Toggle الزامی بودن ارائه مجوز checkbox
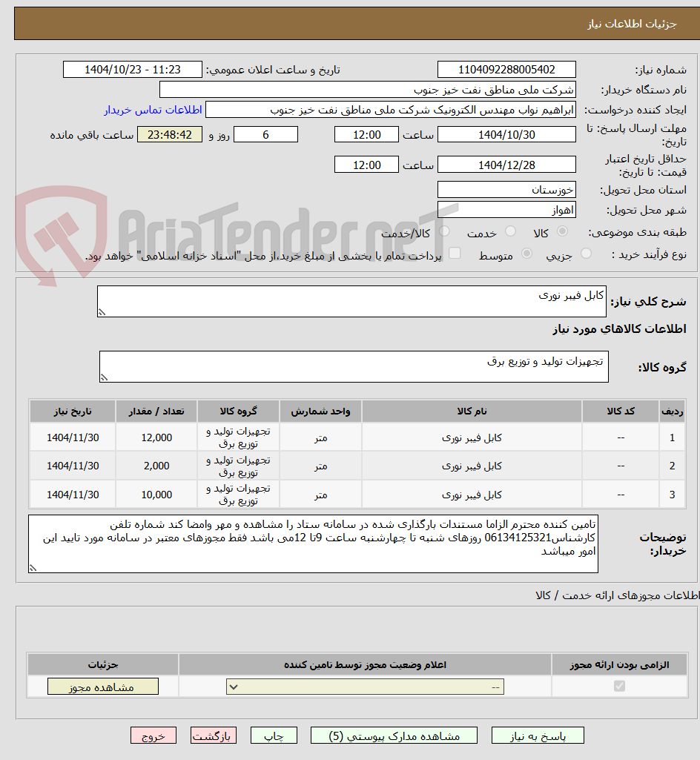 [x=619, y=686]
